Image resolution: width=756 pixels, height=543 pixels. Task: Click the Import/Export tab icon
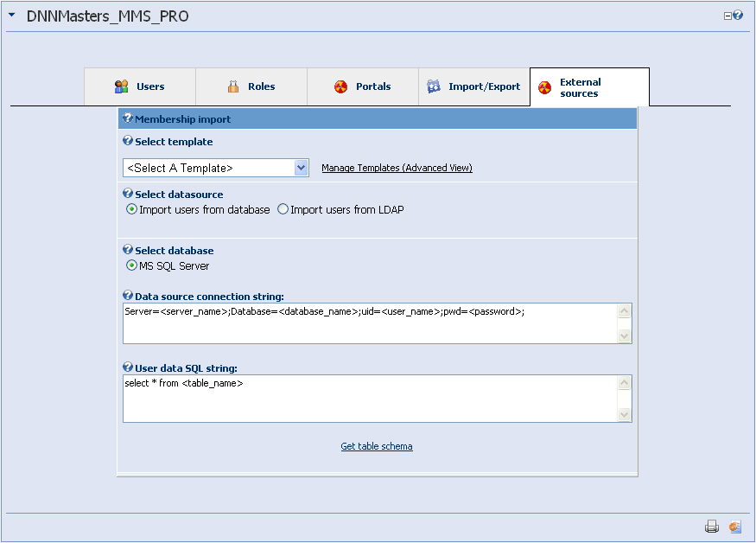[432, 86]
